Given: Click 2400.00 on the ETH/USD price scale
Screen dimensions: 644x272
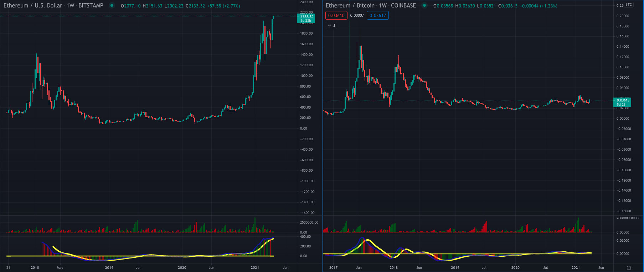Looking at the screenshot, I should pos(306,2).
